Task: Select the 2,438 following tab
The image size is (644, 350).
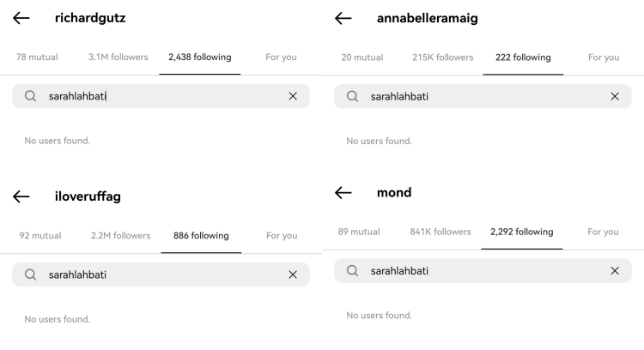Action: [x=200, y=57]
